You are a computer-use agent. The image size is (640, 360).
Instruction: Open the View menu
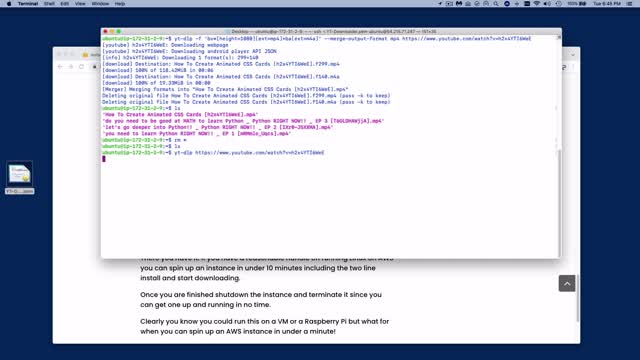[x=80, y=4]
